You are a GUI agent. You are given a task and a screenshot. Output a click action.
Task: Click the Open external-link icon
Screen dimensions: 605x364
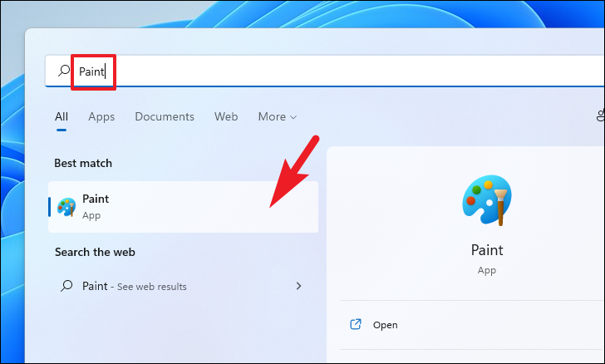pyautogui.click(x=356, y=324)
